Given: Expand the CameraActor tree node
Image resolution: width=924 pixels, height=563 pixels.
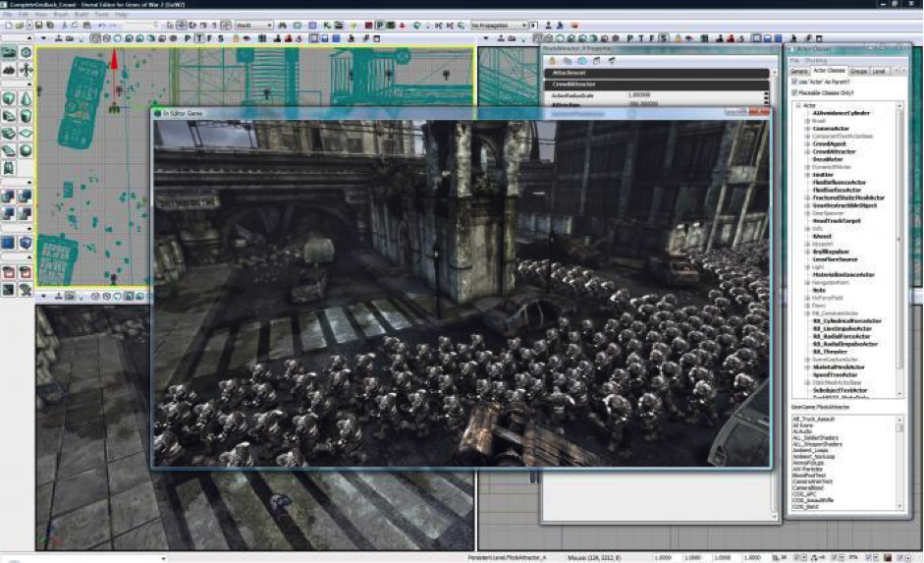Looking at the screenshot, I should [807, 129].
